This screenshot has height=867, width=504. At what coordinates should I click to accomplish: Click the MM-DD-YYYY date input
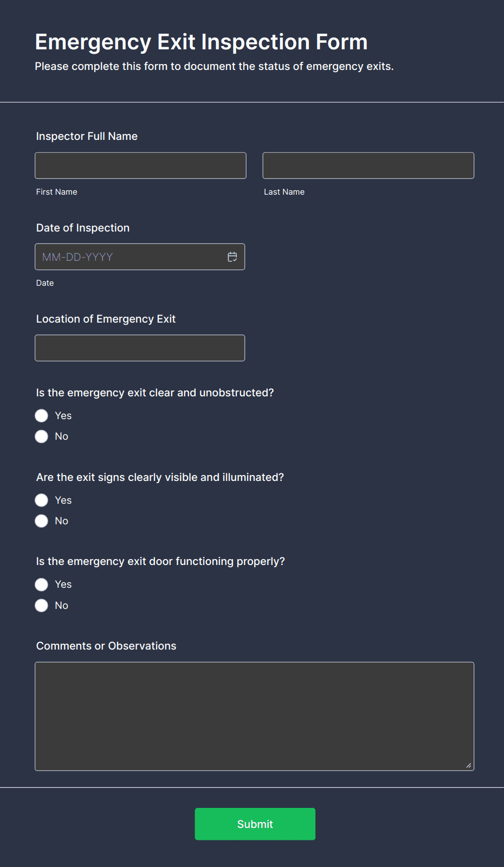(x=130, y=257)
